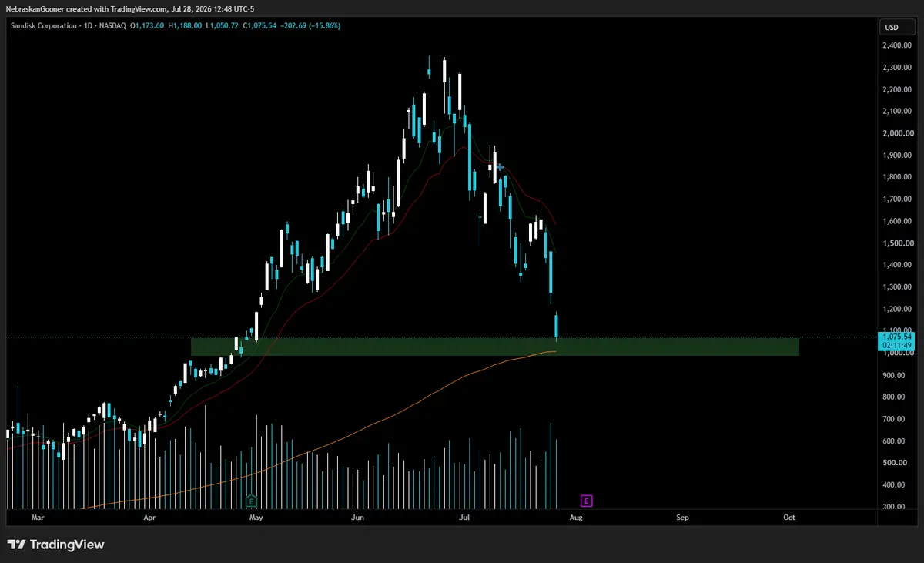The height and width of the screenshot is (563, 924).
Task: Click the 2,100.00 price axis label
Action: (x=898, y=112)
